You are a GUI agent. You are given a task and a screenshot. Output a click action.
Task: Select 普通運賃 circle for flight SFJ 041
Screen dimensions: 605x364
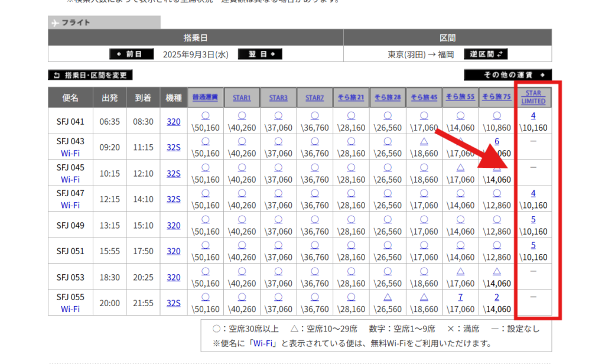[206, 115]
